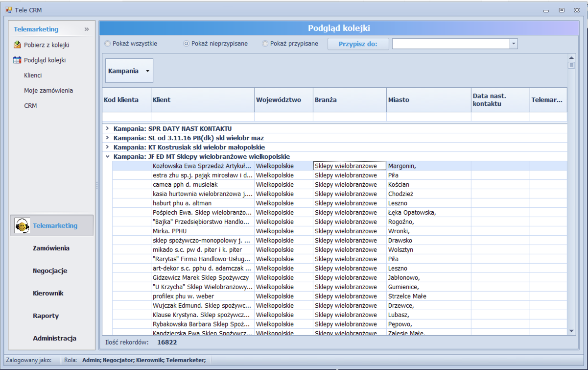This screenshot has width=588, height=370.
Task: Click the Klient filter row field
Action: pyautogui.click(x=203, y=117)
